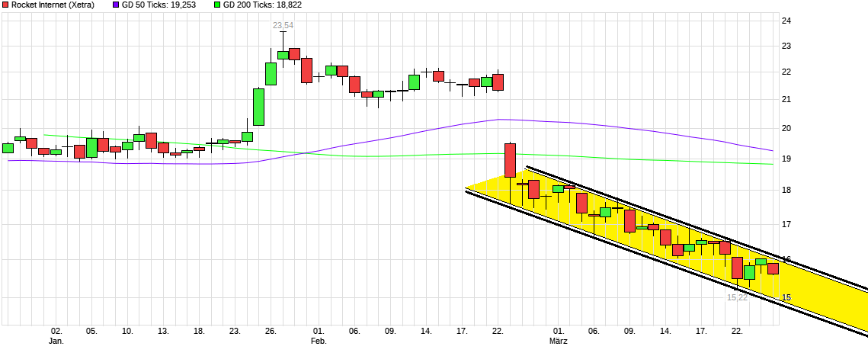The image size is (868, 356).
Task: Click the '05.' January date label
Action: 91,331
